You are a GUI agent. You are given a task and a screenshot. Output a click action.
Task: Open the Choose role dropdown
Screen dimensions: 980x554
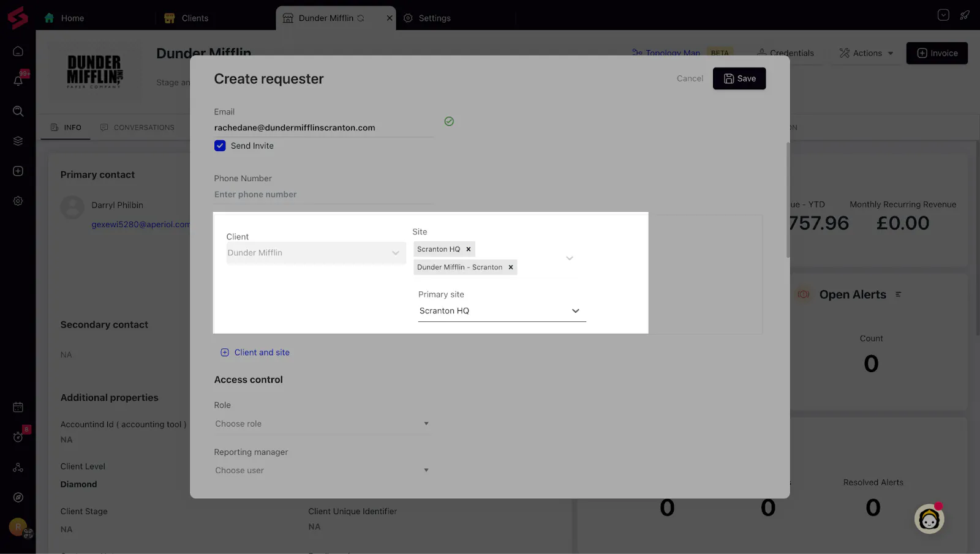pos(322,424)
